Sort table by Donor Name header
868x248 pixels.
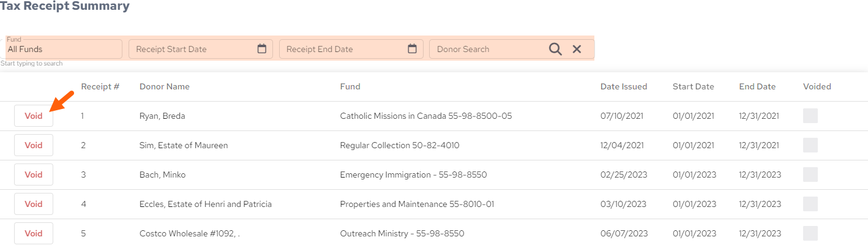165,86
